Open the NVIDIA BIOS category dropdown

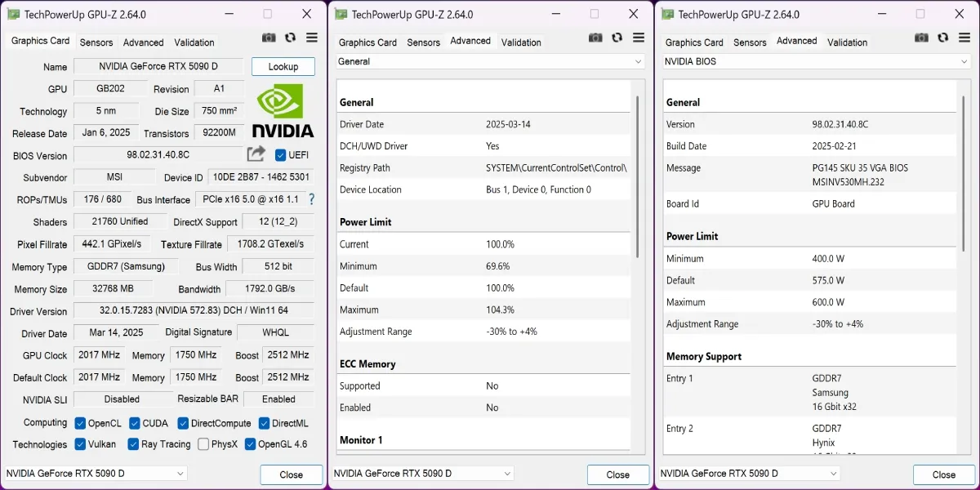[816, 61]
